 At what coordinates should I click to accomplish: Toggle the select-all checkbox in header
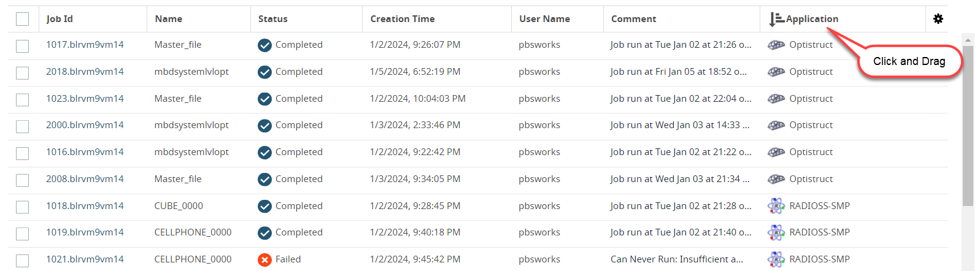pyautogui.click(x=23, y=19)
